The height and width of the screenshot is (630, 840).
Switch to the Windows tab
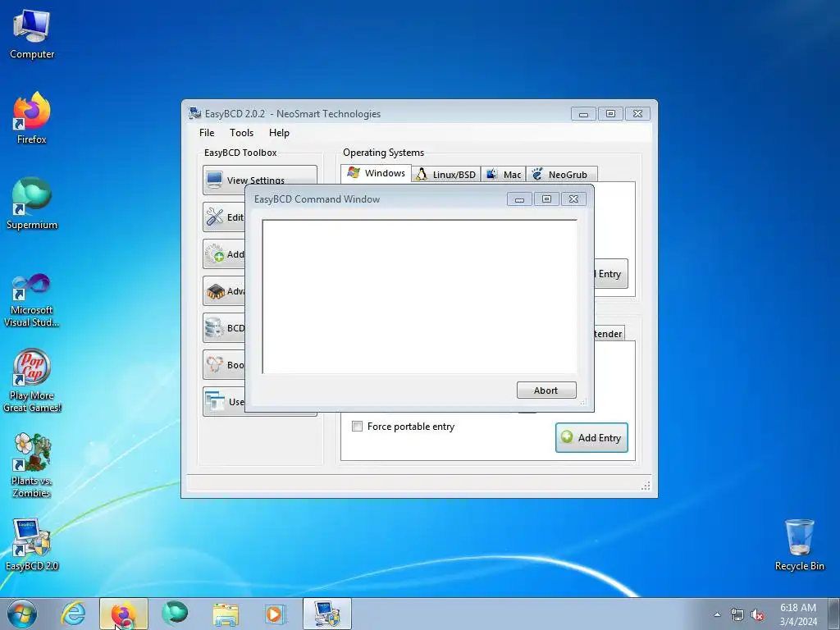376,173
